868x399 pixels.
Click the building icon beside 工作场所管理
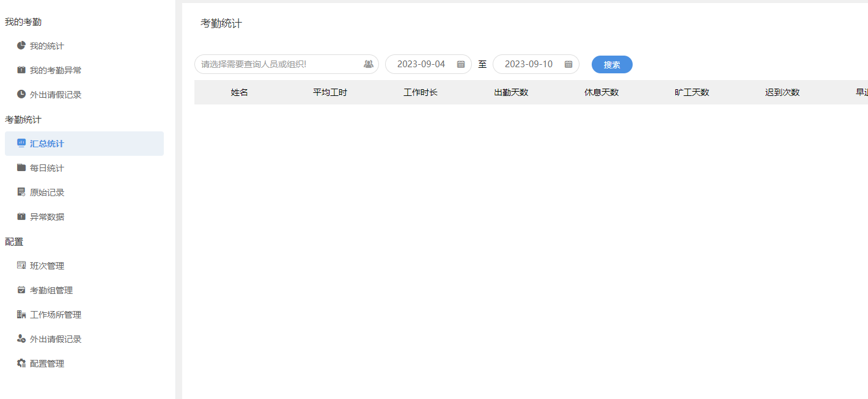[x=21, y=315]
